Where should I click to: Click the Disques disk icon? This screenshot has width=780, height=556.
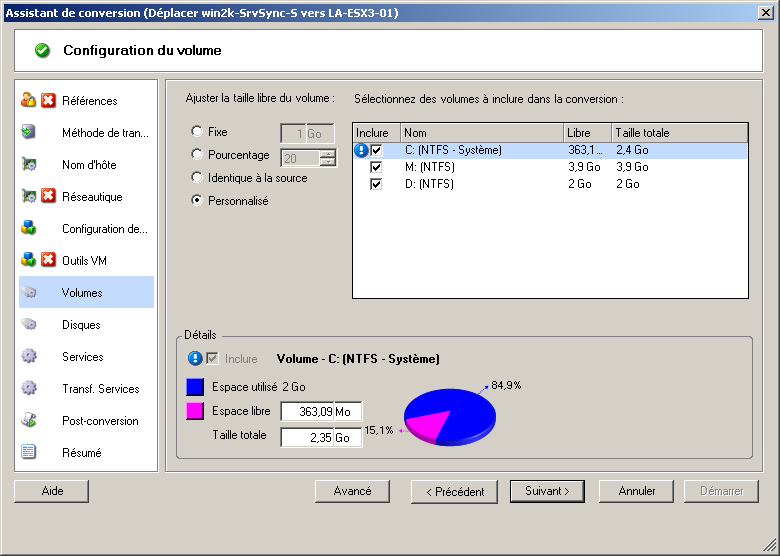(x=28, y=324)
